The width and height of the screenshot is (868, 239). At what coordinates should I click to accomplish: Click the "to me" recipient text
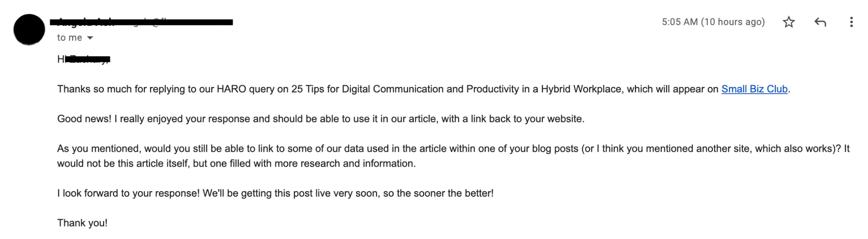pyautogui.click(x=70, y=38)
